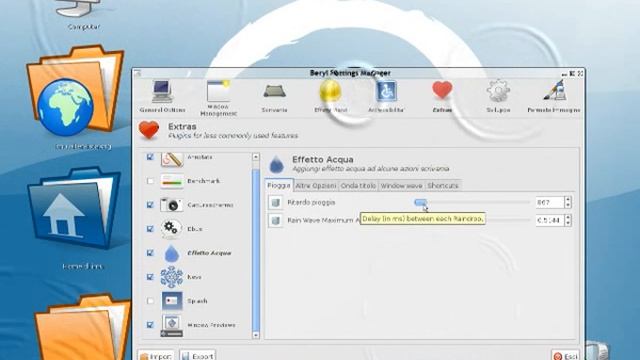Disable the Annotate plugin checkbox

(x=150, y=157)
